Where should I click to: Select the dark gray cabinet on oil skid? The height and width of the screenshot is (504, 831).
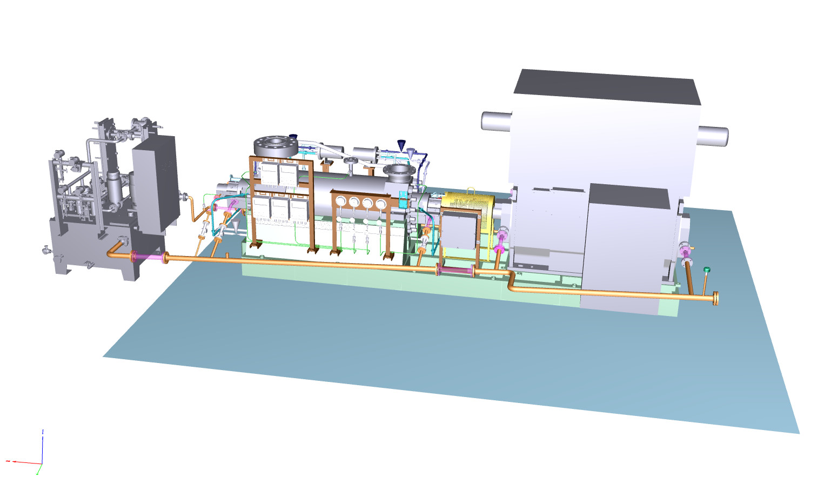point(155,184)
